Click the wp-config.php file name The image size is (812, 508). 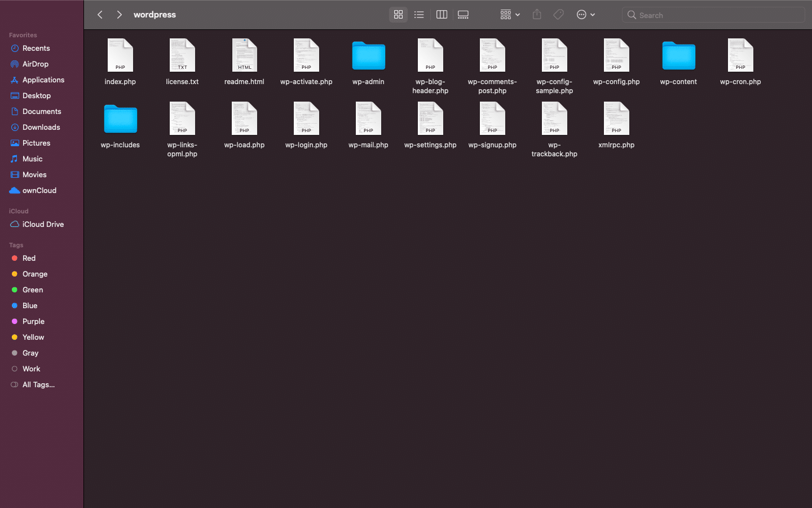(x=616, y=82)
